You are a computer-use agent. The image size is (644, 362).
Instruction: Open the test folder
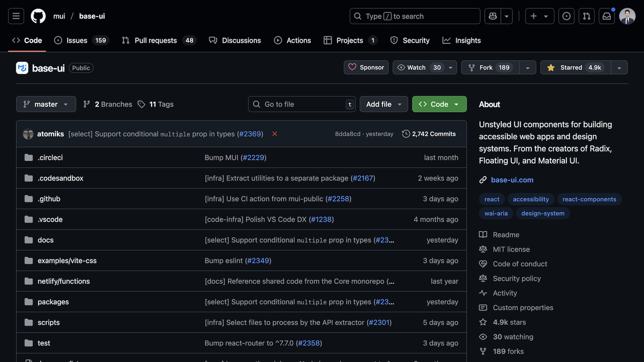44,343
